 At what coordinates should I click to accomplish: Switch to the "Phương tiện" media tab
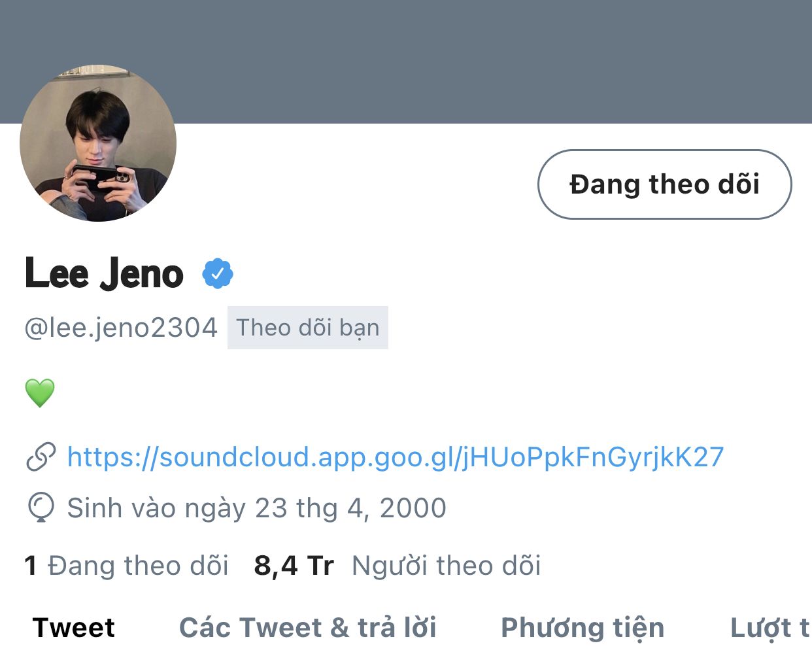(583, 628)
